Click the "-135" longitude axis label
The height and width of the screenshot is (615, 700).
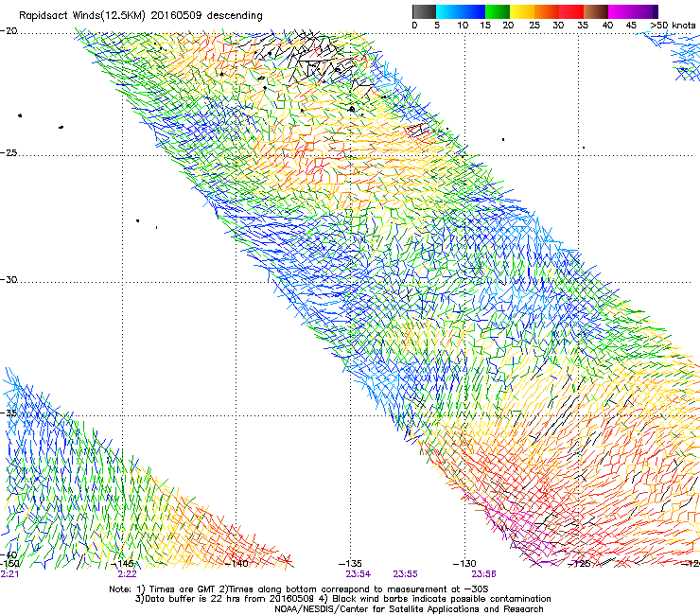click(350, 563)
